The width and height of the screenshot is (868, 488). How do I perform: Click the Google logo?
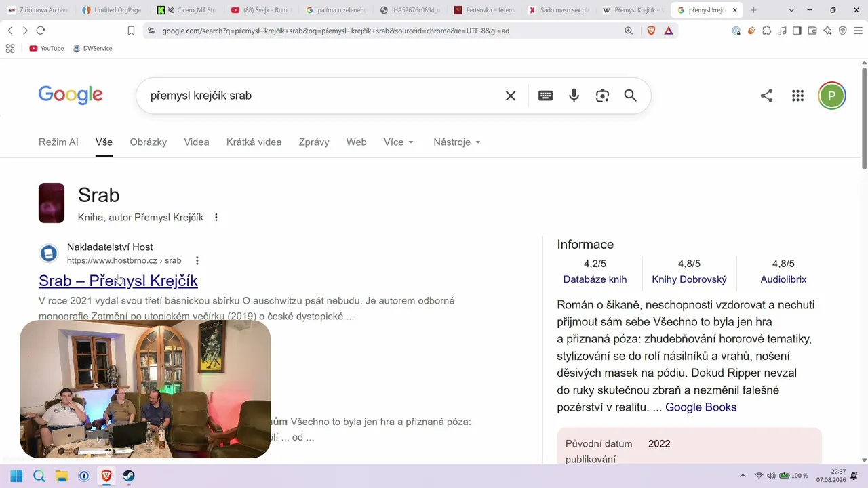pyautogui.click(x=71, y=95)
